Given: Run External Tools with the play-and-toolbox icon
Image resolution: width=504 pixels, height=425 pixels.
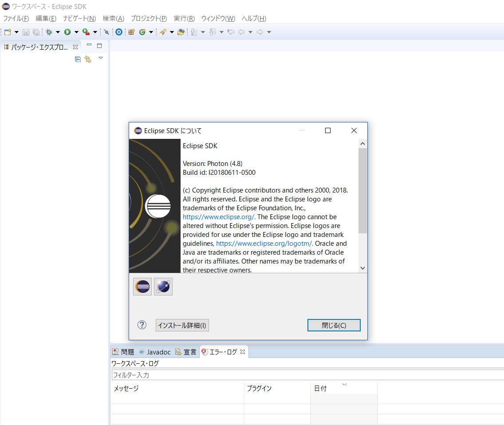Looking at the screenshot, I should [x=86, y=32].
